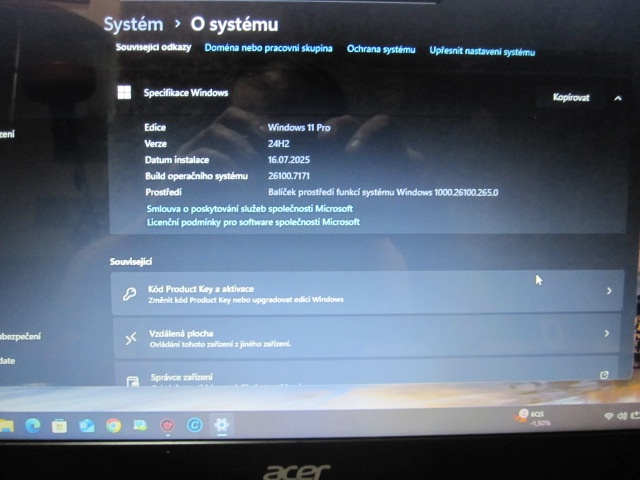Screen dimensions: 640x480
Task: Open the blue C circle app in taskbar
Action: 194,425
